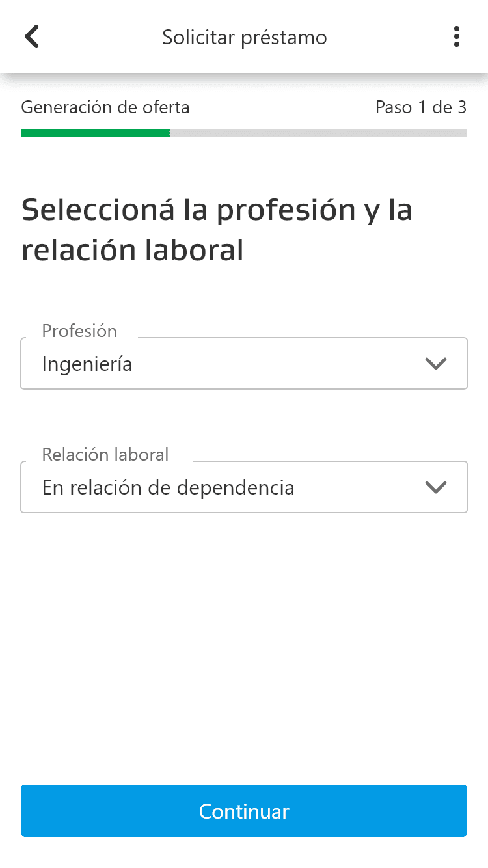Tap "relación laboral" on heading's second line
The image size is (488, 868).
click(x=133, y=251)
